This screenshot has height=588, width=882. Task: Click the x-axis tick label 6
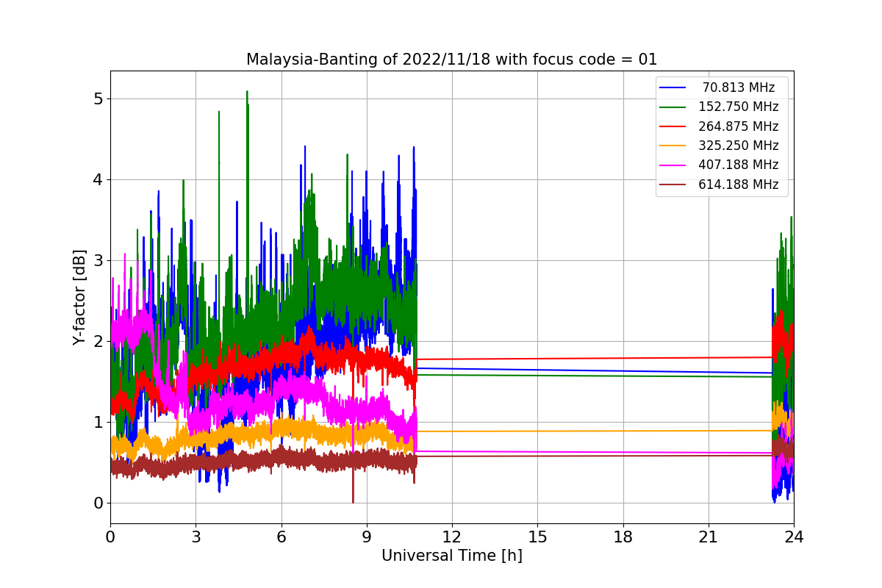click(x=282, y=537)
